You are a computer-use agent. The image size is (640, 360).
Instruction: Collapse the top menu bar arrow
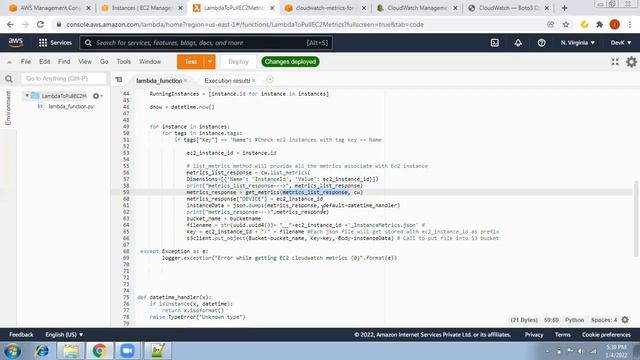click(9, 62)
